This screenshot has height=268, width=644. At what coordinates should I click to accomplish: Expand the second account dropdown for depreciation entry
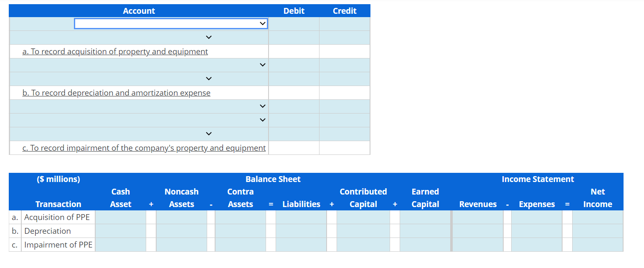pos(139,79)
